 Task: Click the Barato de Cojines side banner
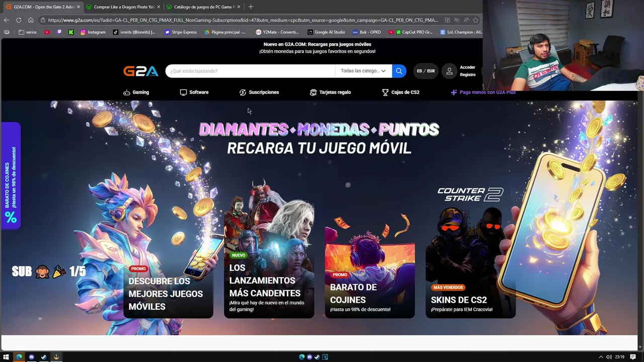coord(11,176)
